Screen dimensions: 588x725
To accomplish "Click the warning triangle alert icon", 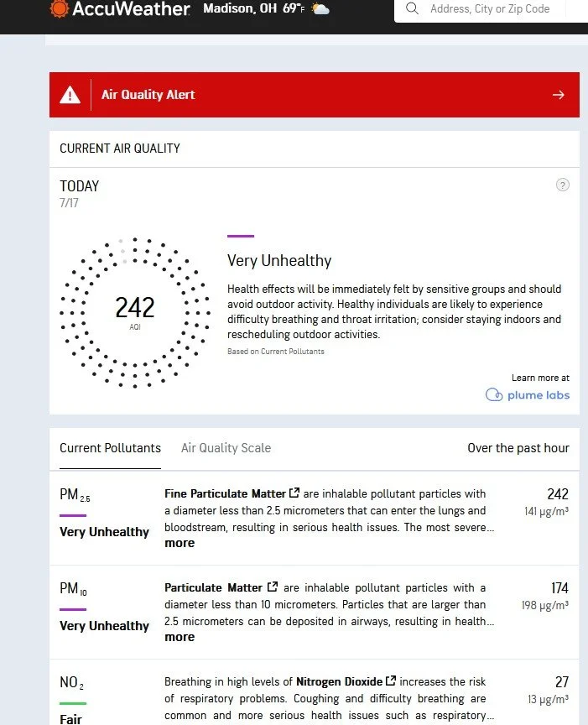I will tap(70, 95).
